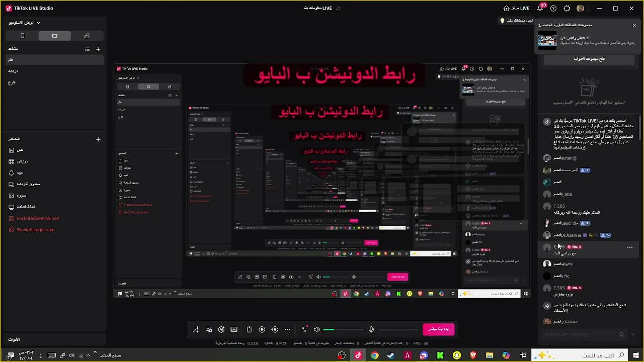Open the scenes list options icon
This screenshot has width=644, height=362.
(x=88, y=49)
